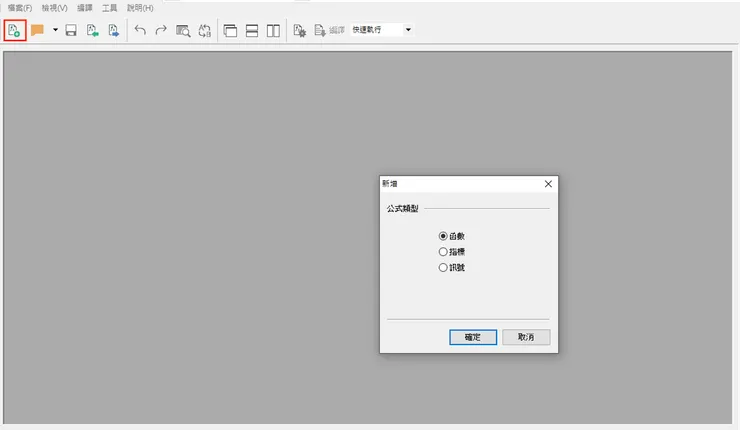Undo the last action

tap(140, 30)
